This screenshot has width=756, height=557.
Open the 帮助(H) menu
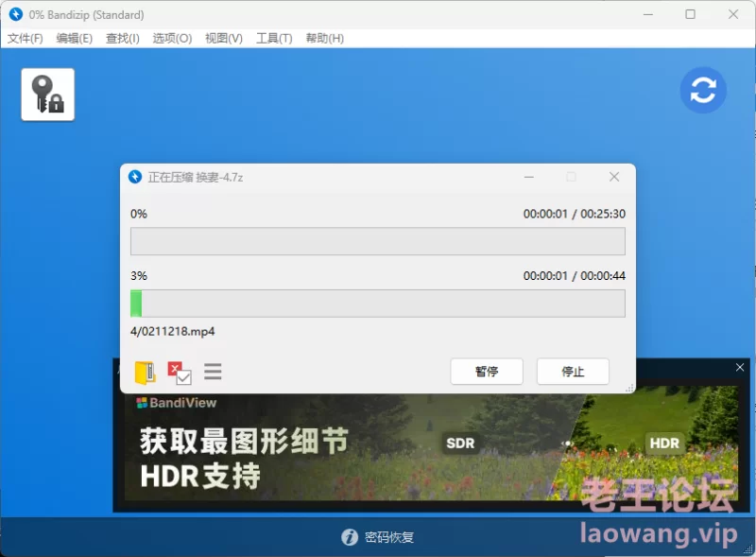(x=324, y=39)
